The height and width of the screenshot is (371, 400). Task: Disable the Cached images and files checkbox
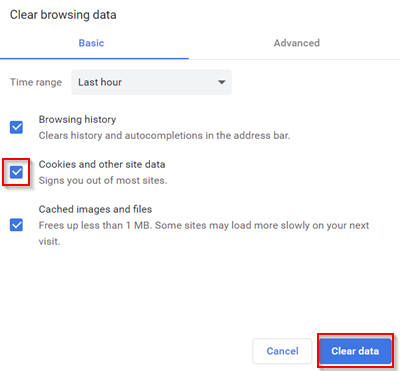click(16, 225)
